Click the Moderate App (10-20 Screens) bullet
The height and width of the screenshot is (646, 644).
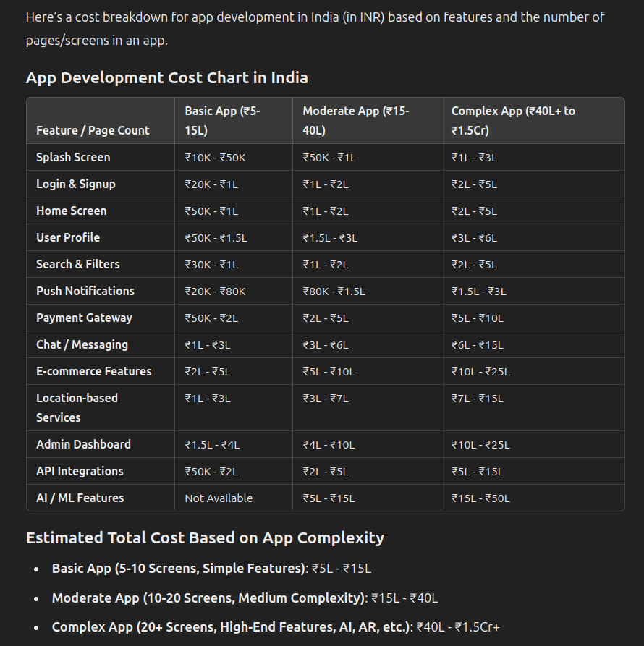coord(245,598)
